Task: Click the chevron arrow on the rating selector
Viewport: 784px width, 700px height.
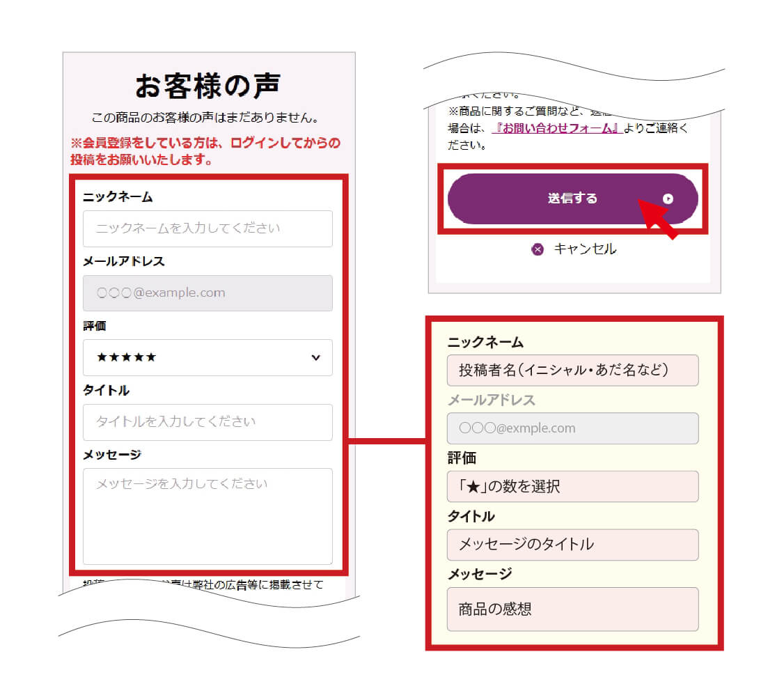Action: click(x=315, y=358)
